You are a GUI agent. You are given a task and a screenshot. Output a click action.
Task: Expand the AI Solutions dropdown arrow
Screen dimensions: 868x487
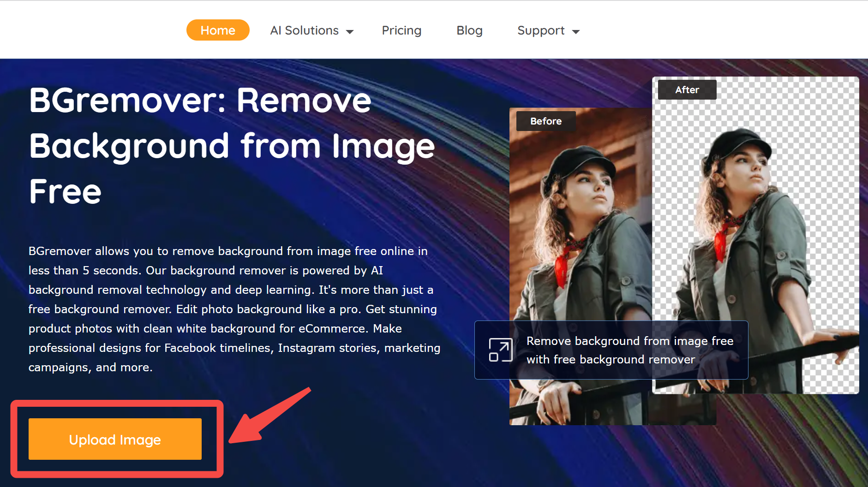(x=350, y=32)
